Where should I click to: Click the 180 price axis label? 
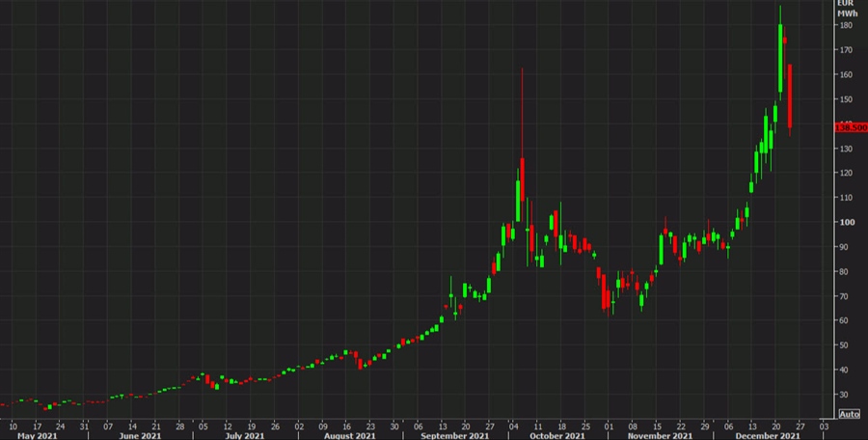click(845, 25)
